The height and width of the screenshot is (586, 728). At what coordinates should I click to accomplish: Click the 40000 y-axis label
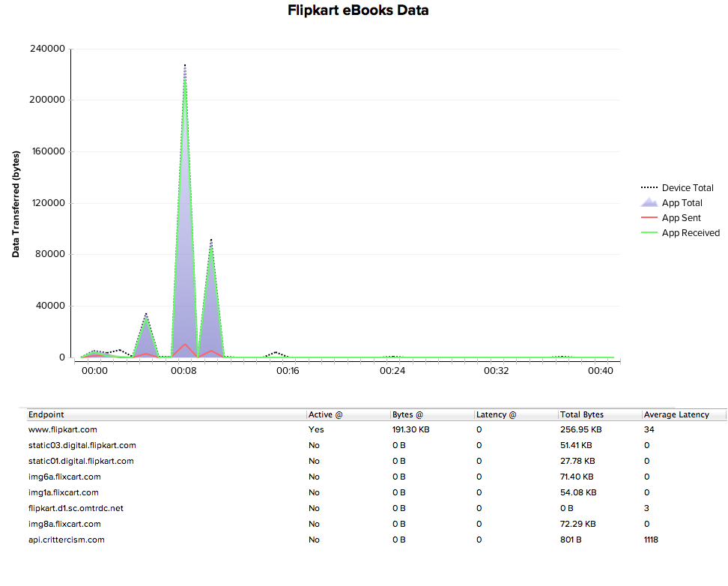tap(50, 306)
